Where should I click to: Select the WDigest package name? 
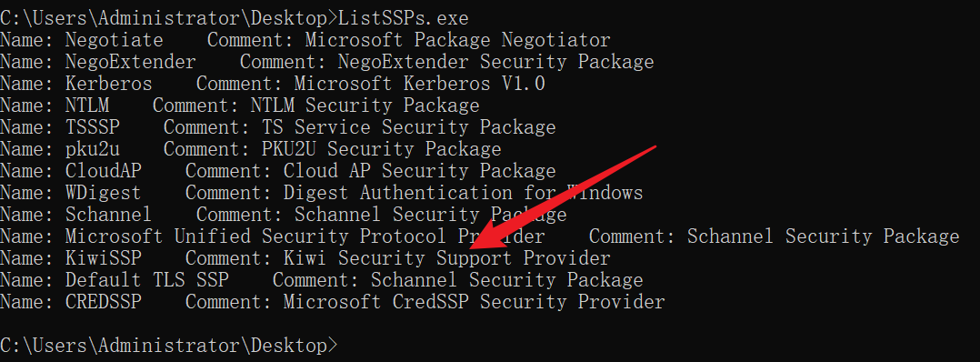point(103,193)
